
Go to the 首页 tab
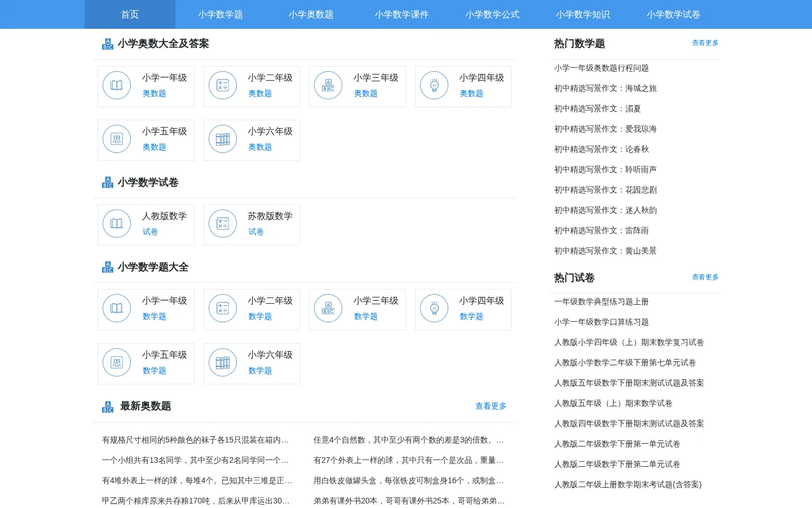(x=130, y=14)
